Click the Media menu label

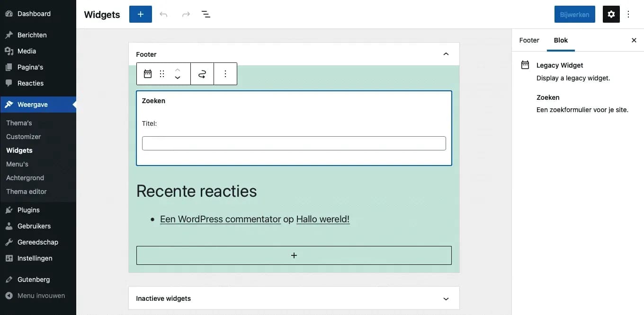27,51
